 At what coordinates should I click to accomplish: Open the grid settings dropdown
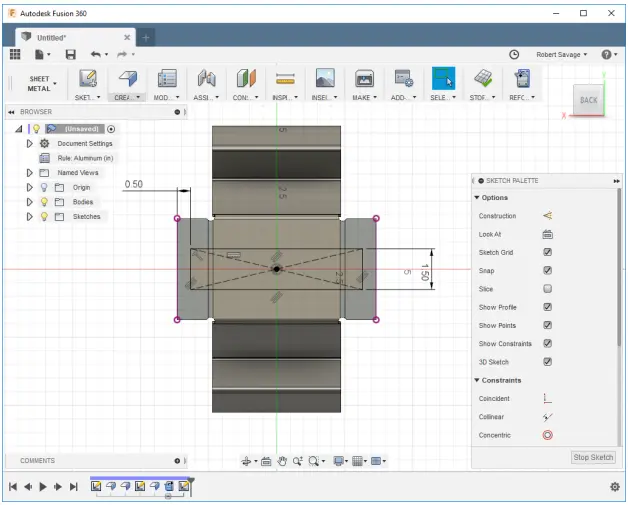click(359, 461)
